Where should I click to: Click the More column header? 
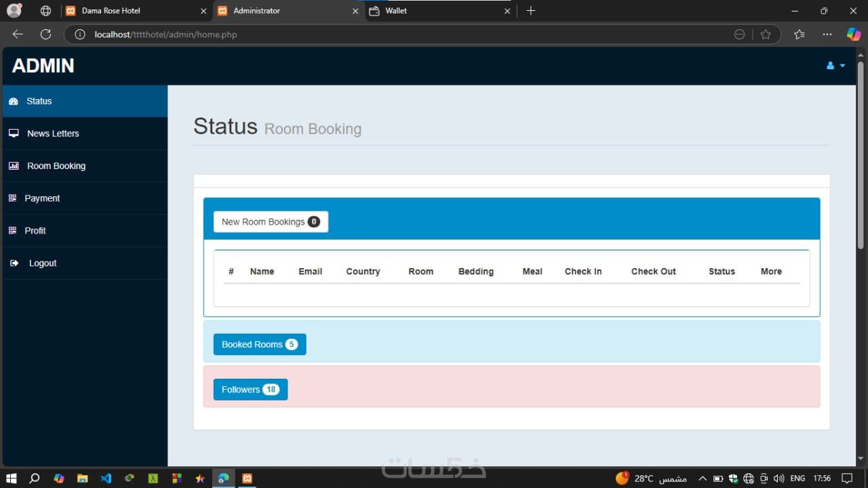[x=771, y=271]
